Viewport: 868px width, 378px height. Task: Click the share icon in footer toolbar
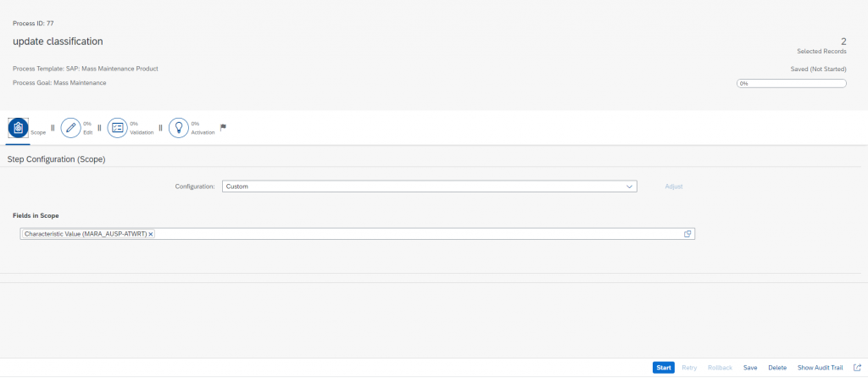pos(858,368)
